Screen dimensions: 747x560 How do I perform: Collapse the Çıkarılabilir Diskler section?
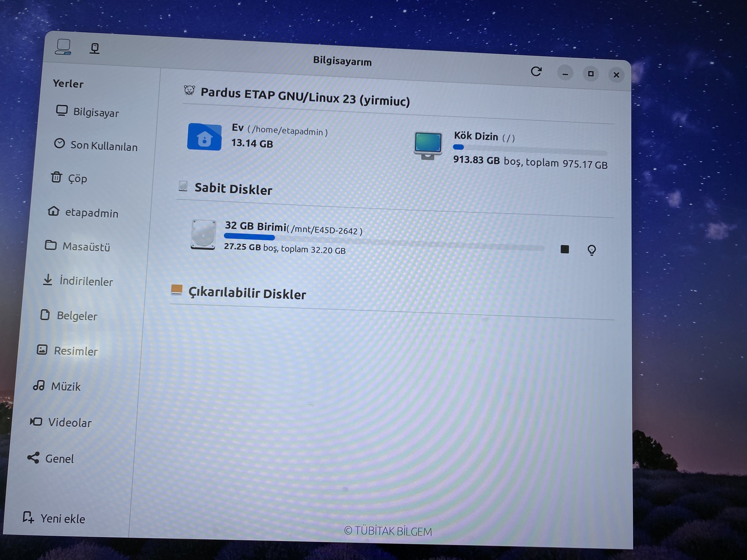pyautogui.click(x=247, y=293)
